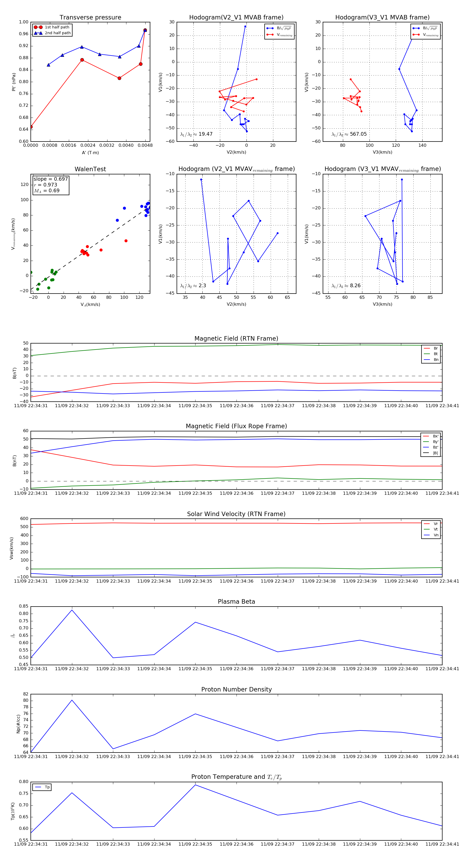The height and width of the screenshot is (868, 473).
Task: Click the "By'" legend entry
Action: tap(431, 442)
